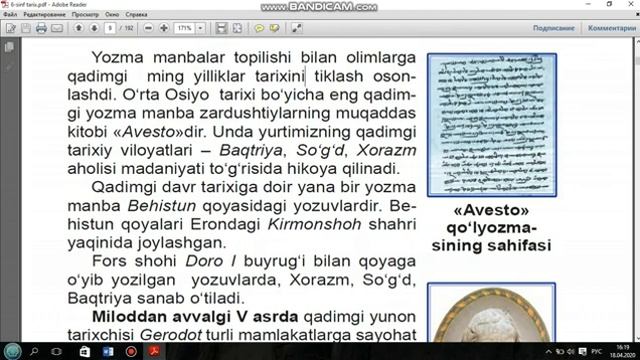This screenshot has width=640, height=360.
Task: Click the italic word Baqtriya
Action: (x=251, y=151)
